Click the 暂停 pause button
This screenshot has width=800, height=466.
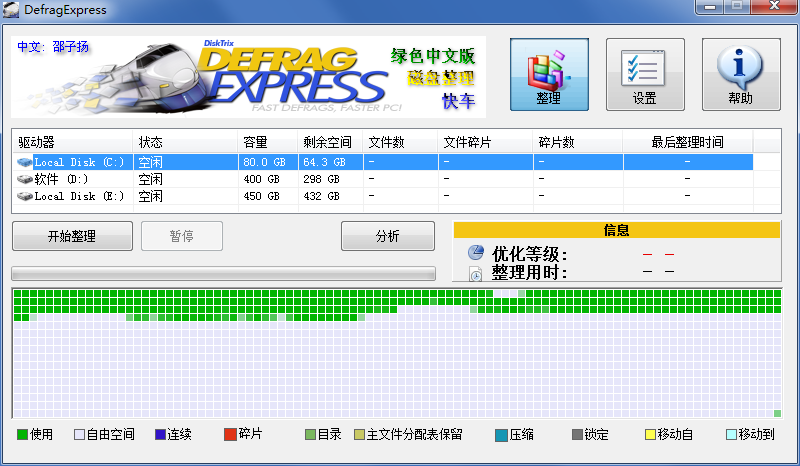click(x=182, y=236)
